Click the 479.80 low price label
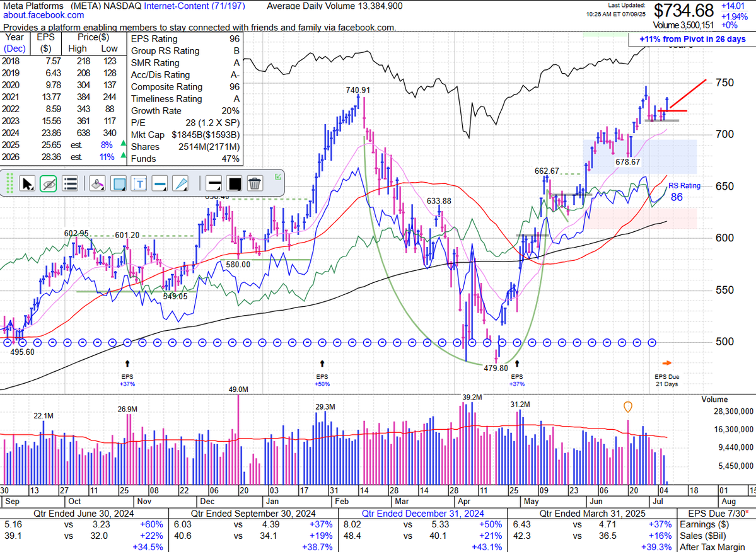 point(496,368)
